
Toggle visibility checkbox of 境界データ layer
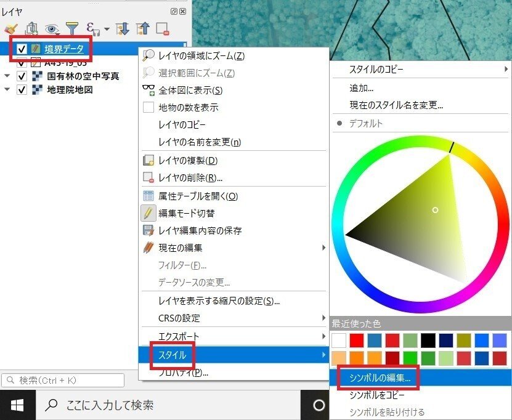[x=22, y=48]
